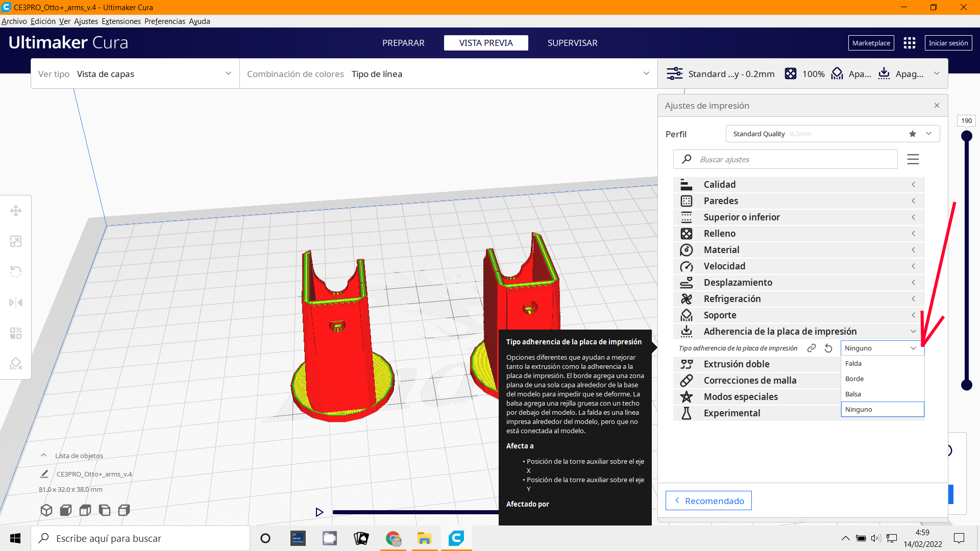Image resolution: width=980 pixels, height=551 pixels.
Task: Reset adhesion type setting with revert arrow
Action: 828,348
